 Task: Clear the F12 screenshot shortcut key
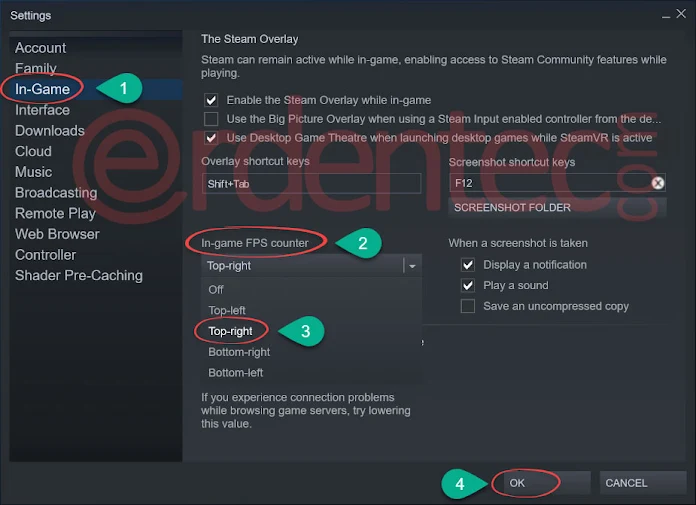coord(658,183)
